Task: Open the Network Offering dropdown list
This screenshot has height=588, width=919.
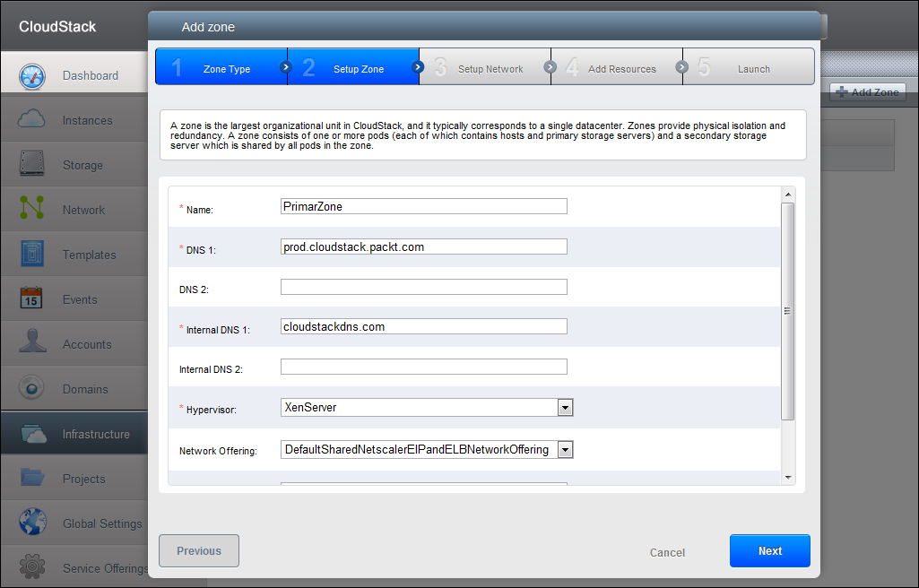Action: (x=565, y=450)
